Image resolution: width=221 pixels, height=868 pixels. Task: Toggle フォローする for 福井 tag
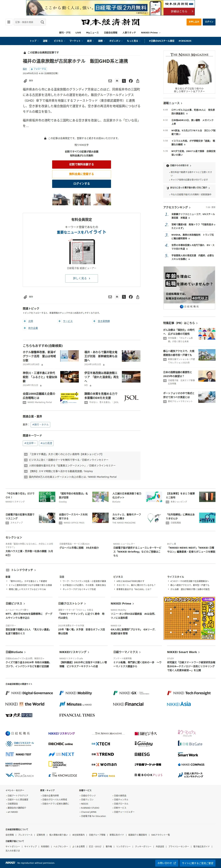(x=38, y=69)
